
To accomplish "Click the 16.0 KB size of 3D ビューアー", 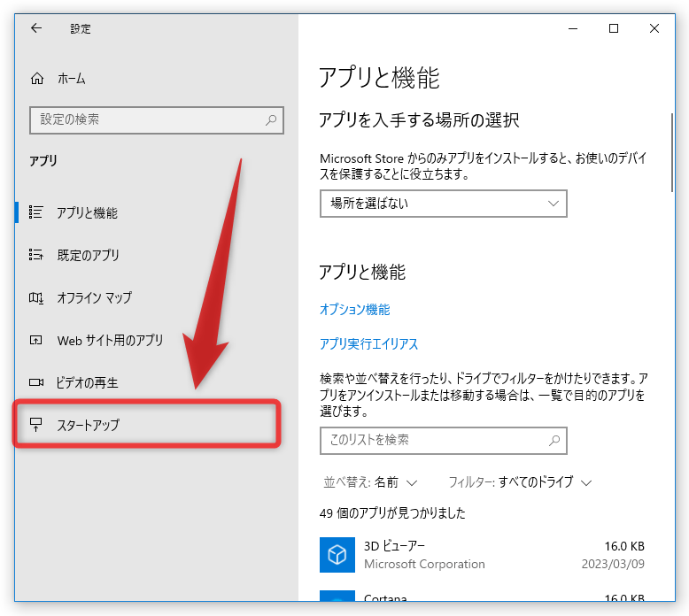I will click(624, 546).
